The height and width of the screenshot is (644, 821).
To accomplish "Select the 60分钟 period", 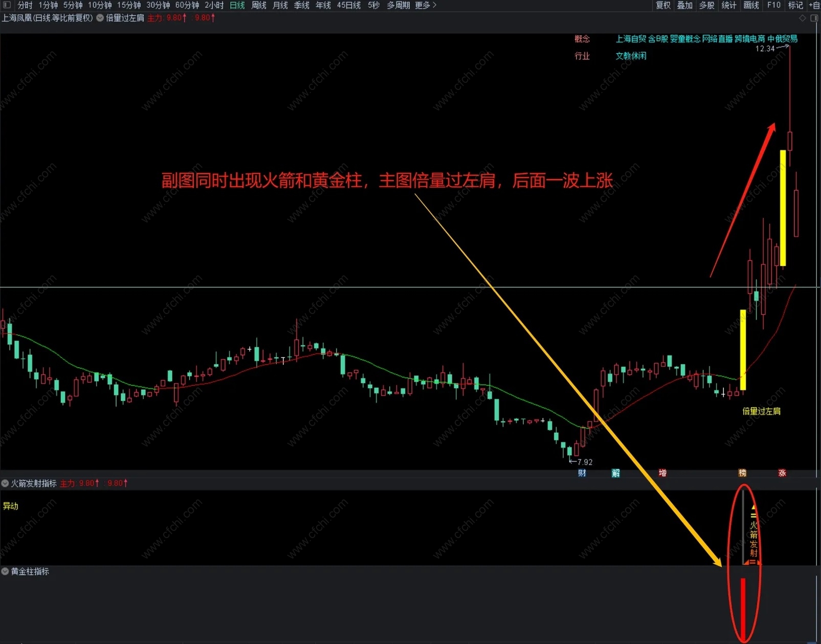I will tap(187, 5).
